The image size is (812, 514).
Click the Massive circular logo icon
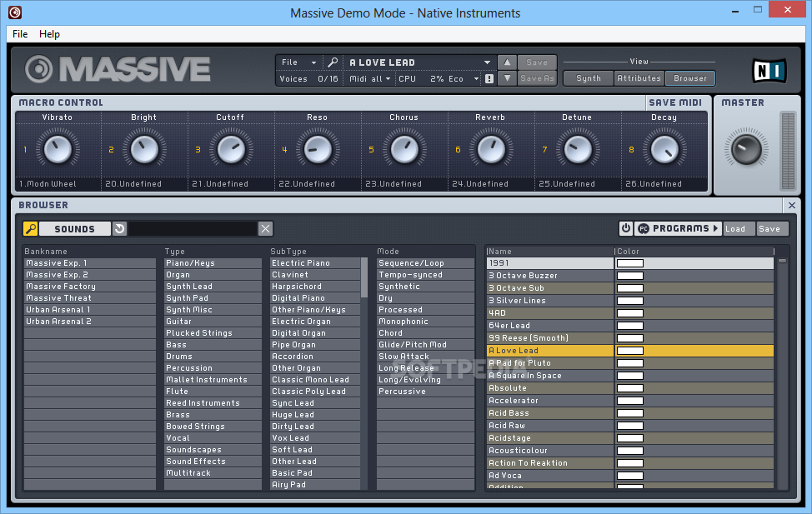39,69
